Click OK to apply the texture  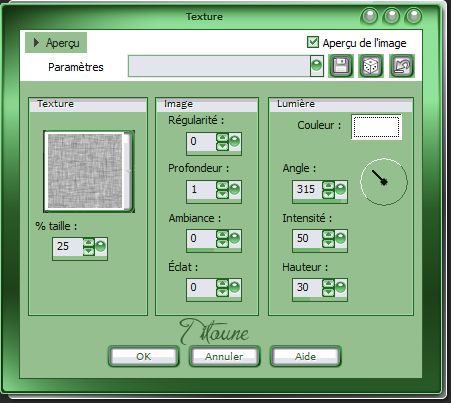click(x=143, y=356)
